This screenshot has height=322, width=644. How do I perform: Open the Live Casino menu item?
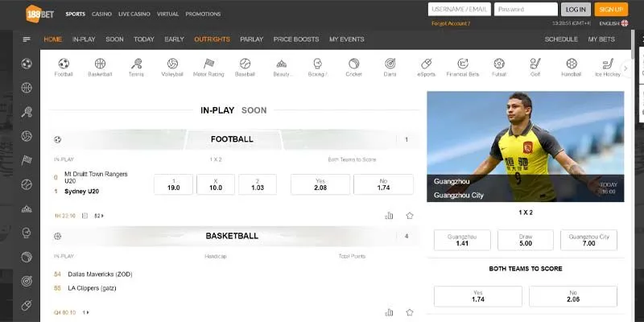click(x=133, y=14)
